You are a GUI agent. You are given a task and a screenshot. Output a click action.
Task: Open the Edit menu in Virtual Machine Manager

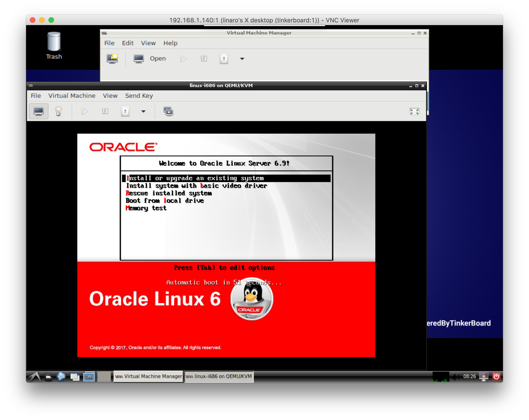point(128,43)
